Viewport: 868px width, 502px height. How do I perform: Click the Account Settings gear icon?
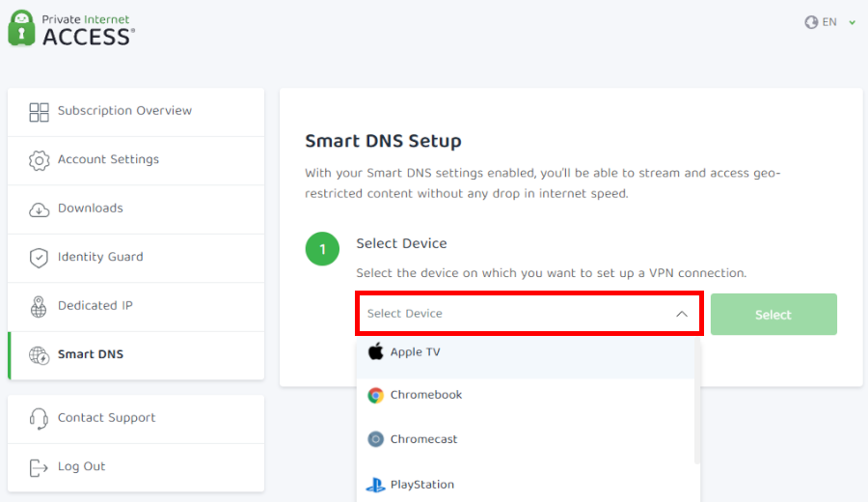click(x=39, y=160)
